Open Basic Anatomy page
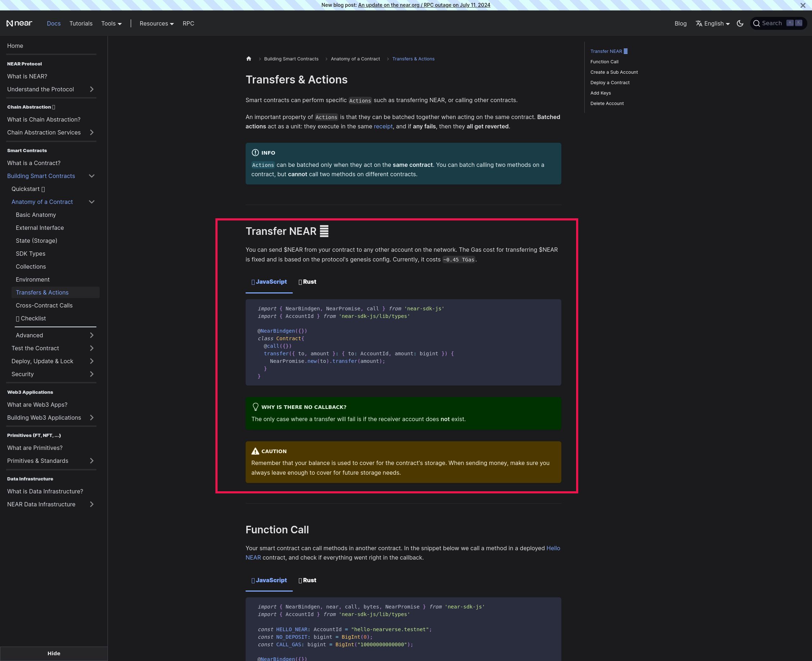This screenshot has height=661, width=812. point(36,215)
